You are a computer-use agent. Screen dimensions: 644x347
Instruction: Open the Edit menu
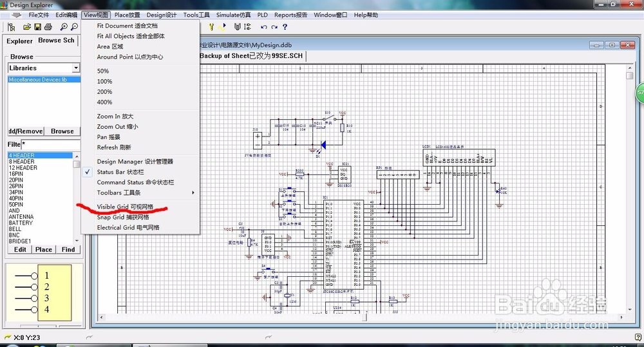pyautogui.click(x=66, y=15)
